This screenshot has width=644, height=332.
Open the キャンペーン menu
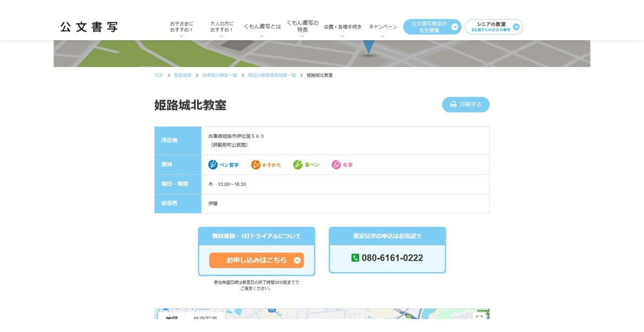382,28
